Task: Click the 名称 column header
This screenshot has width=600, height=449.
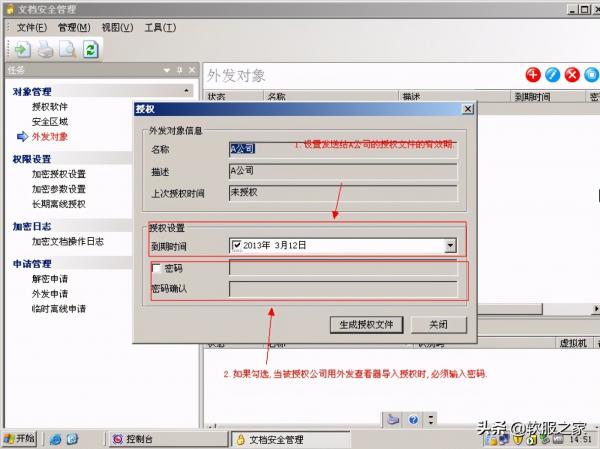Action: 331,96
